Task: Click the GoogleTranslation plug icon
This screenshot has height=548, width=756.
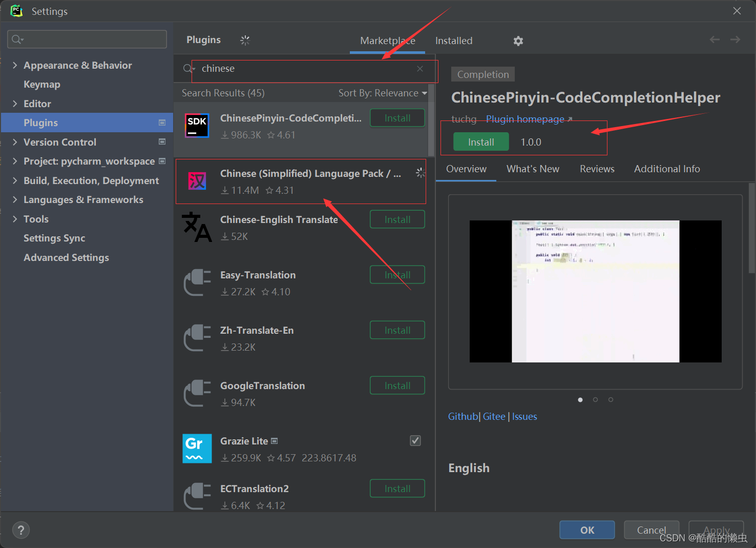Action: (x=197, y=393)
